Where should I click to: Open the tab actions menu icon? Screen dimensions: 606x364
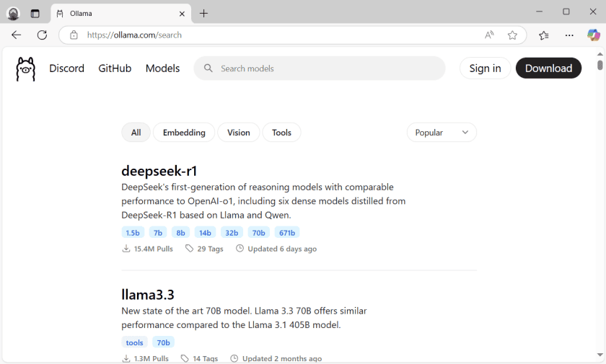[35, 13]
